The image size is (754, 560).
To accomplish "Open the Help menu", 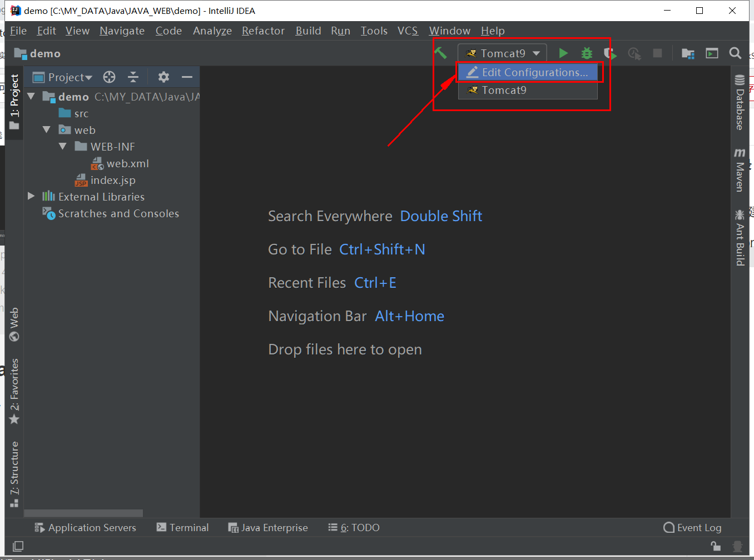I will point(493,31).
